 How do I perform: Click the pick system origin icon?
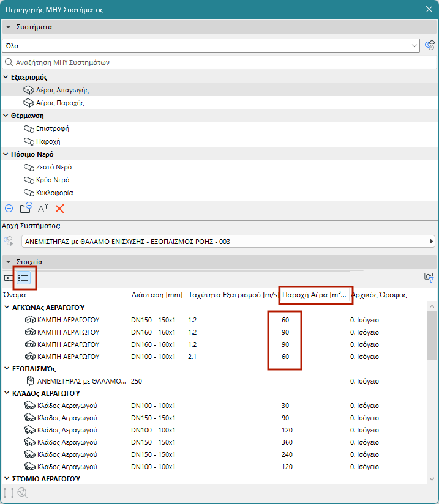9,241
